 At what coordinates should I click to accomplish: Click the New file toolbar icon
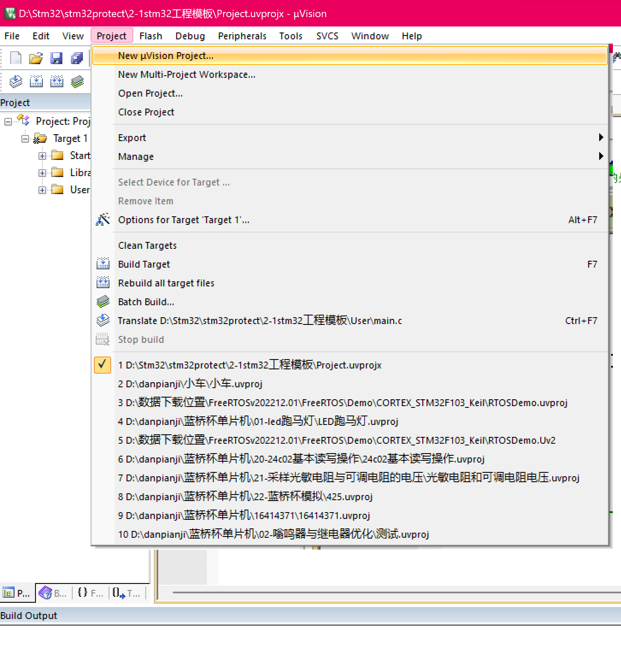pos(16,58)
